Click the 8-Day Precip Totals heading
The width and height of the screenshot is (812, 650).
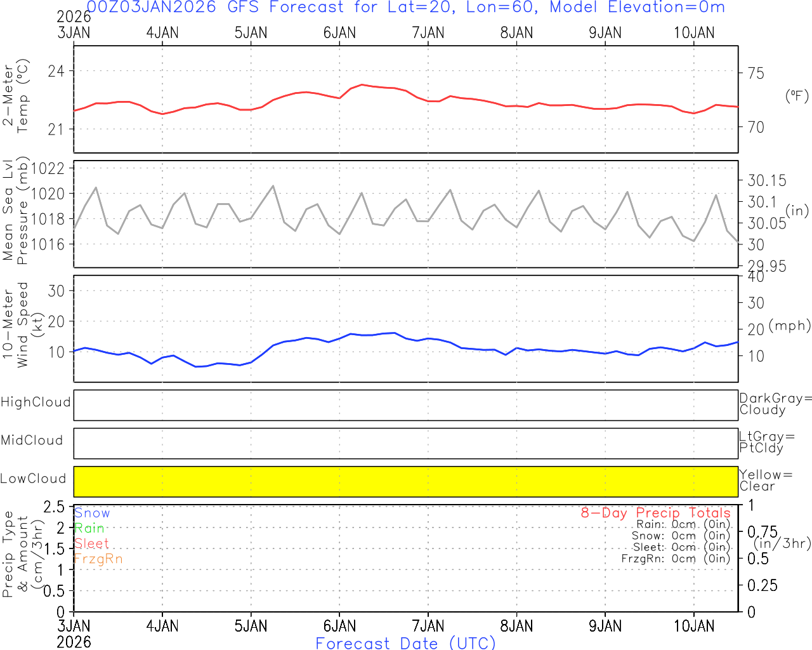[655, 513]
